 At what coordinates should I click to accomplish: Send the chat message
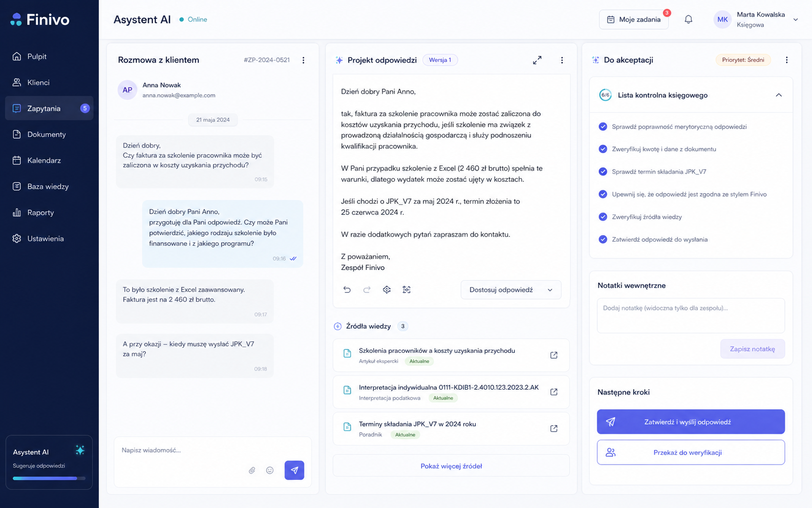coord(294,470)
